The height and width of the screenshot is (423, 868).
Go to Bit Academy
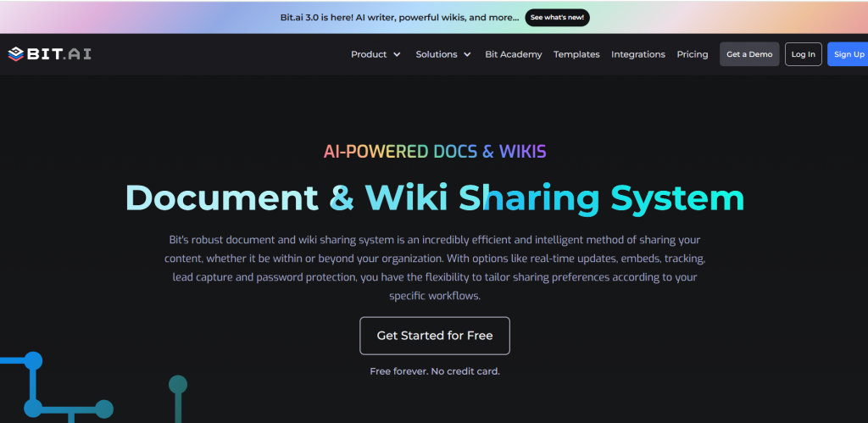tap(513, 54)
